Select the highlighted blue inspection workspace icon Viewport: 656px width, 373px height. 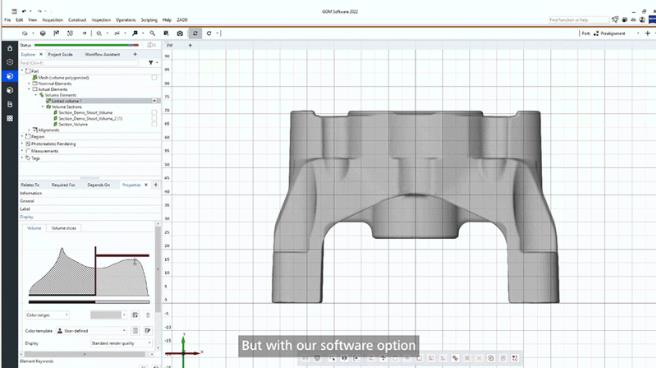10,76
